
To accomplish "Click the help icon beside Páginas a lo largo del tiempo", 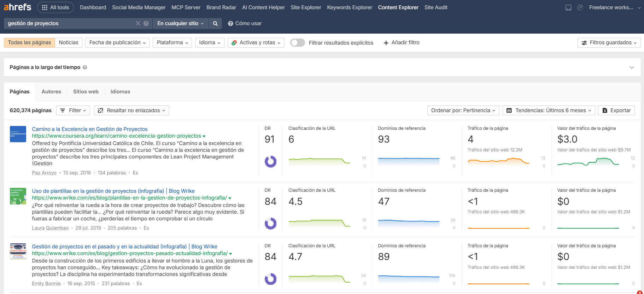I will 85,67.
